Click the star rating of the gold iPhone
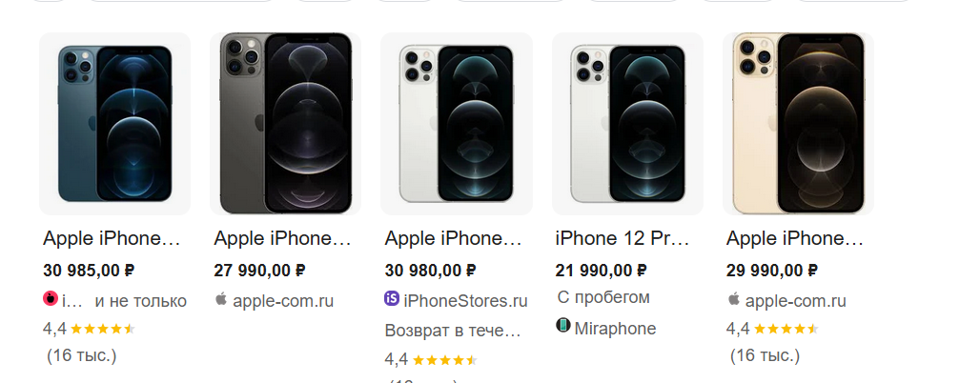980x383 pixels. point(786,330)
